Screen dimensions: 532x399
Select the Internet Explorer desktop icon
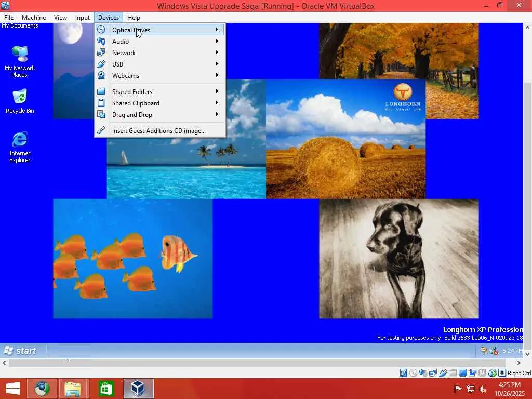pyautogui.click(x=20, y=147)
